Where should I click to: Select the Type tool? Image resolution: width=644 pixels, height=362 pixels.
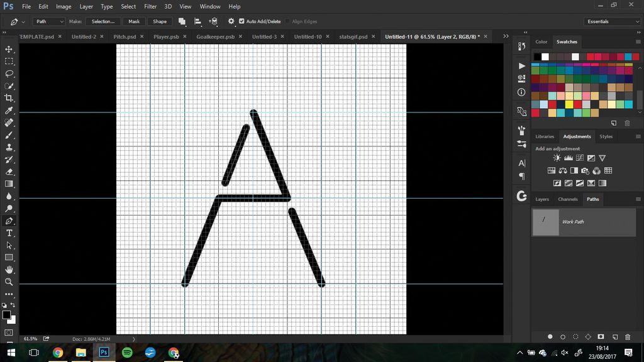(x=8, y=233)
